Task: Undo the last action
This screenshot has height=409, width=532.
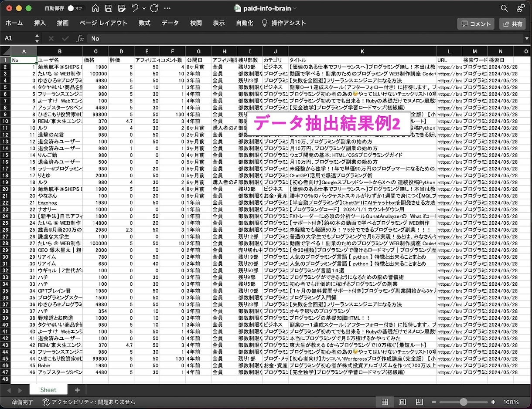Action: click(x=135, y=8)
